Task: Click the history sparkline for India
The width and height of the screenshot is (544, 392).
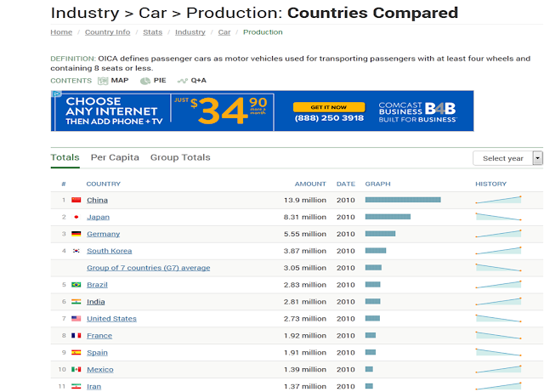Action: (x=498, y=302)
